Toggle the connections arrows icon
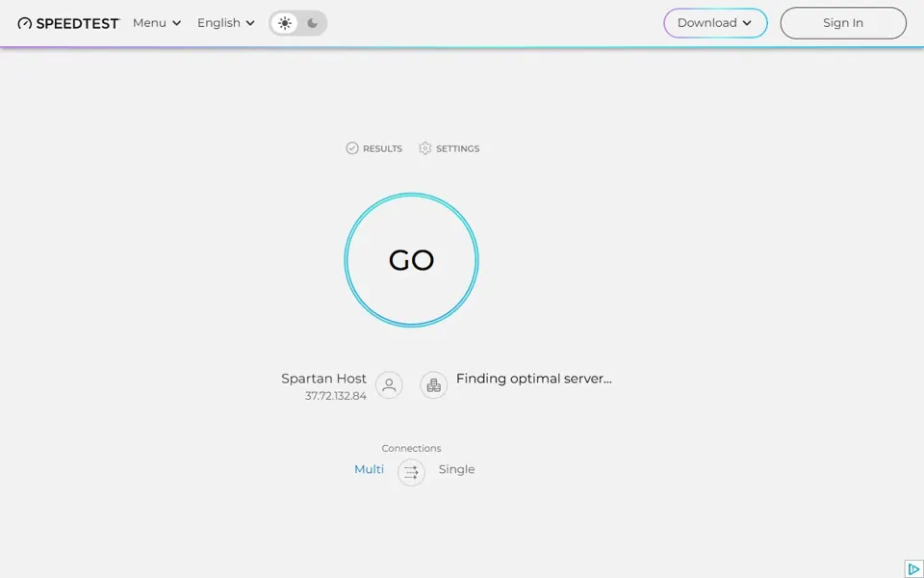 point(411,472)
